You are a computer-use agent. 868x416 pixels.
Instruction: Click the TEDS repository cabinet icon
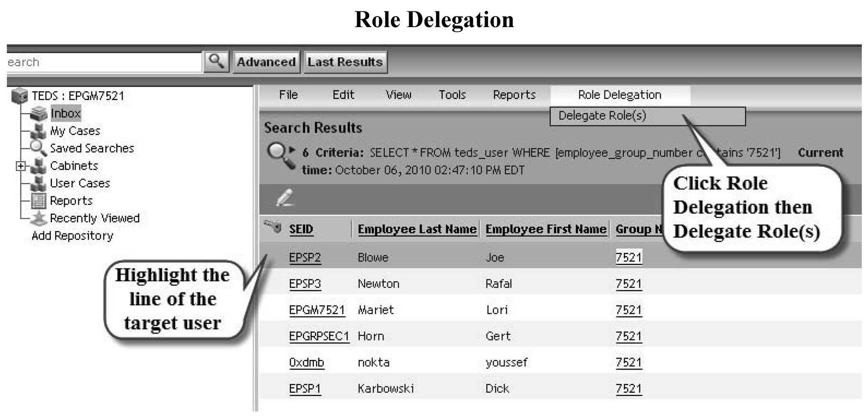[x=19, y=96]
